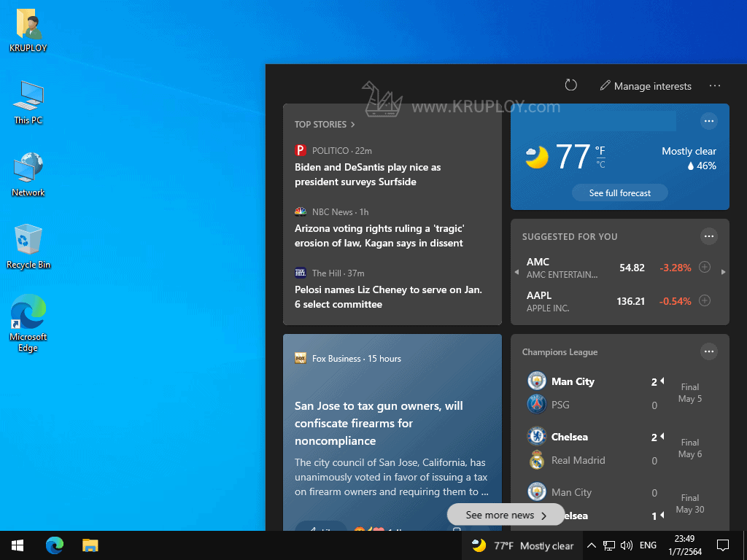Open the taskbar clock showing 23:49
747x560 pixels.
point(684,545)
